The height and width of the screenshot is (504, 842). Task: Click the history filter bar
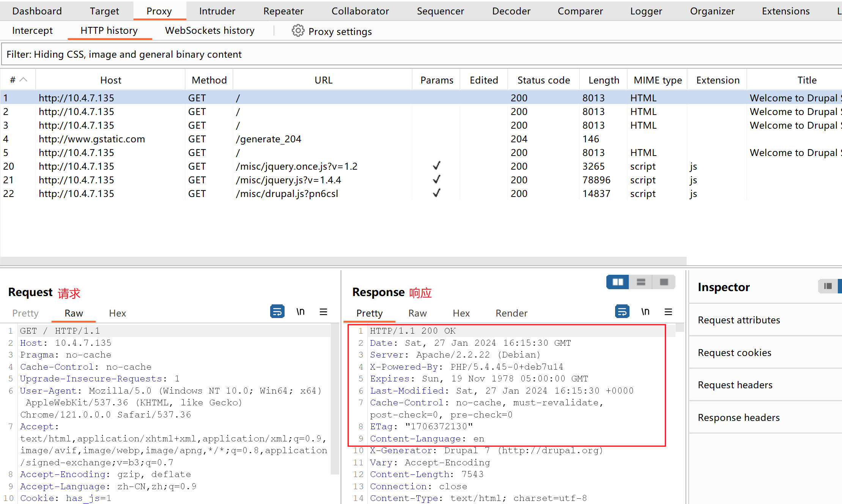pyautogui.click(x=421, y=54)
